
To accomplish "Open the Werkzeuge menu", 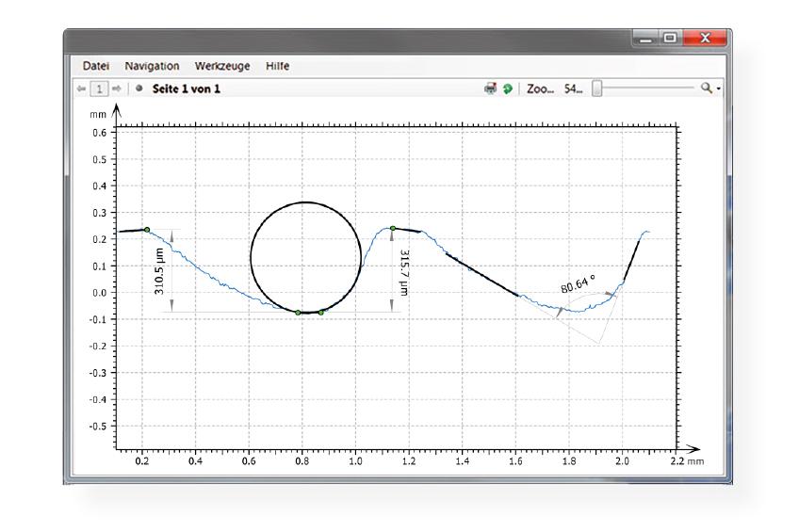I will [x=222, y=66].
